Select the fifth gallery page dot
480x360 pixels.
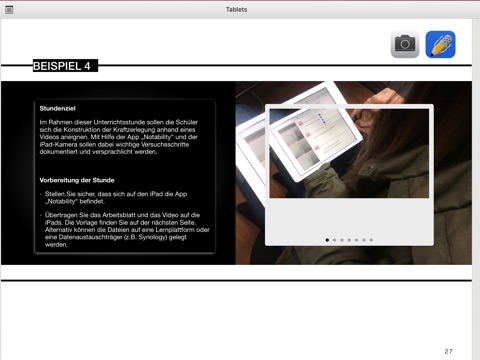click(x=356, y=240)
